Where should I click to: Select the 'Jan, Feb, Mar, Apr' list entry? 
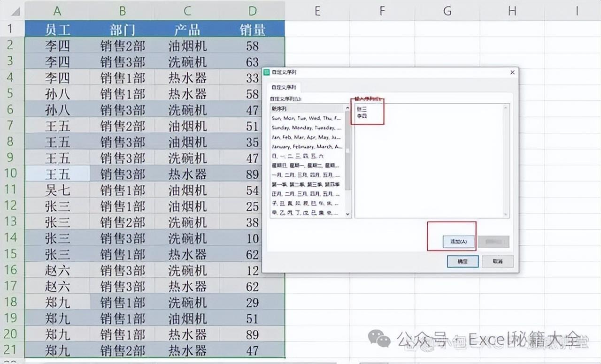click(308, 137)
